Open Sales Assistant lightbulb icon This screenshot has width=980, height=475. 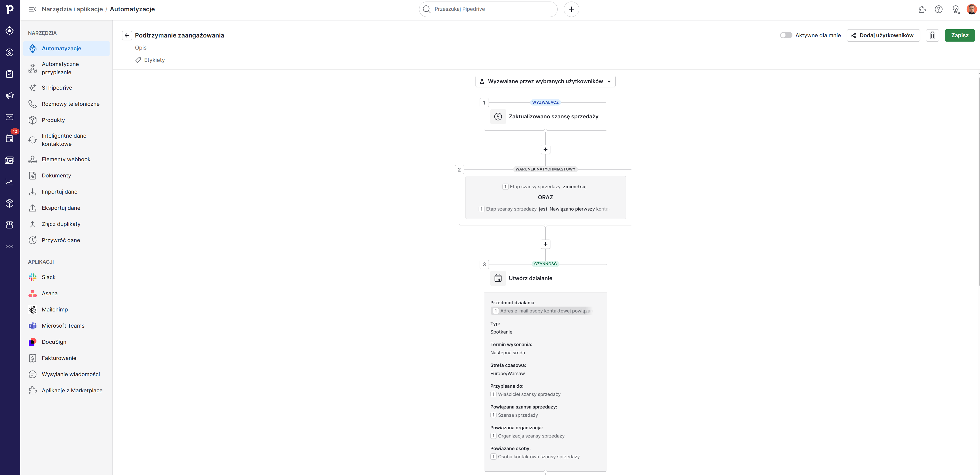click(956, 9)
